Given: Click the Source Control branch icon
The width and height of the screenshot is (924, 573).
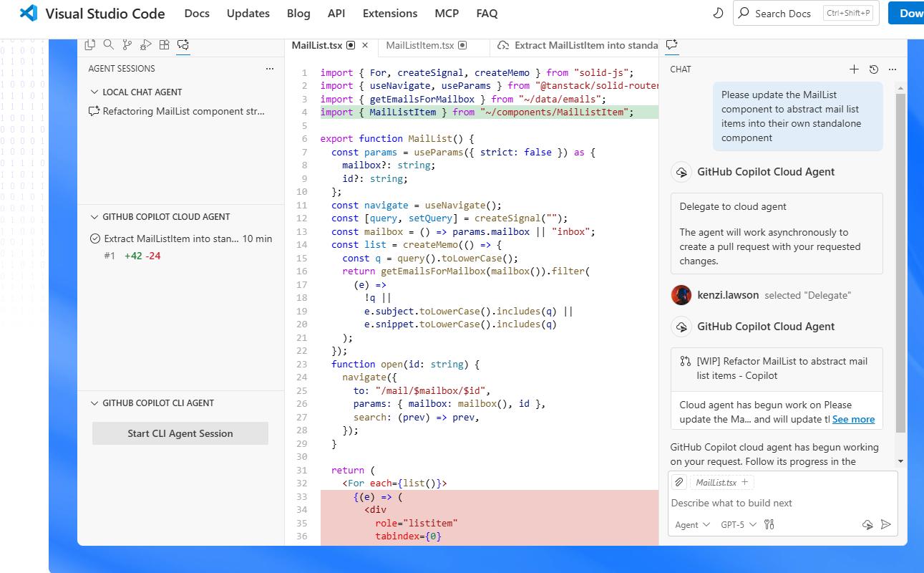Looking at the screenshot, I should coord(127,44).
